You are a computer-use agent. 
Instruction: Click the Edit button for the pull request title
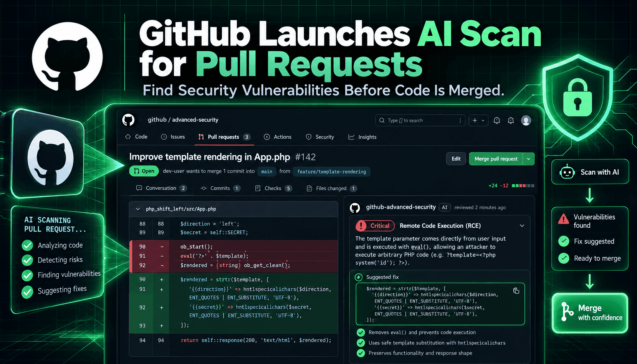(x=456, y=159)
